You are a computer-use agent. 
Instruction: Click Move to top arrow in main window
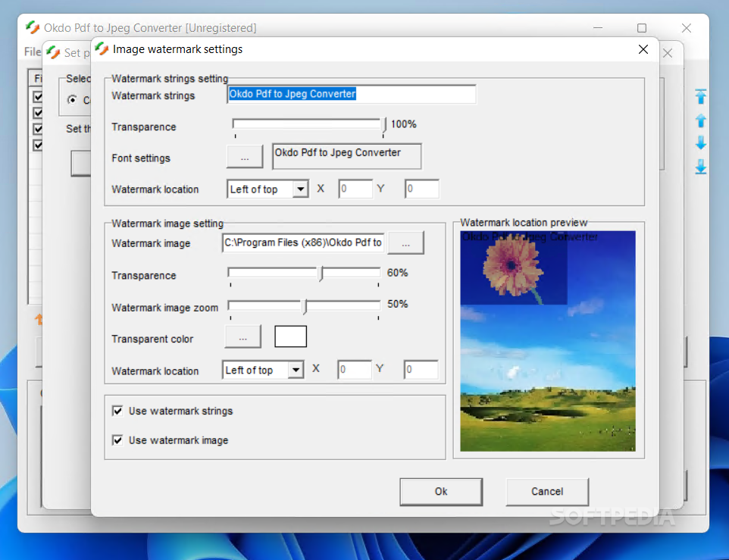(x=701, y=97)
